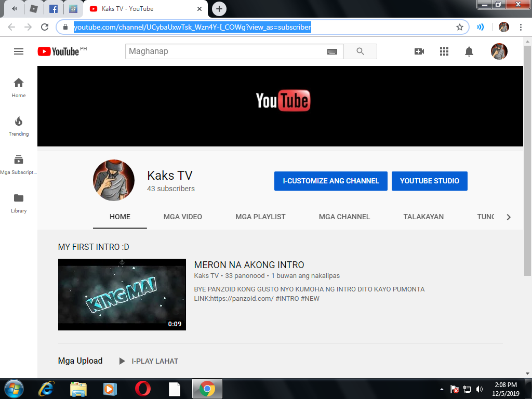Click the Kaks TV link under video title
This screenshot has height=399, width=532.
tap(206, 276)
